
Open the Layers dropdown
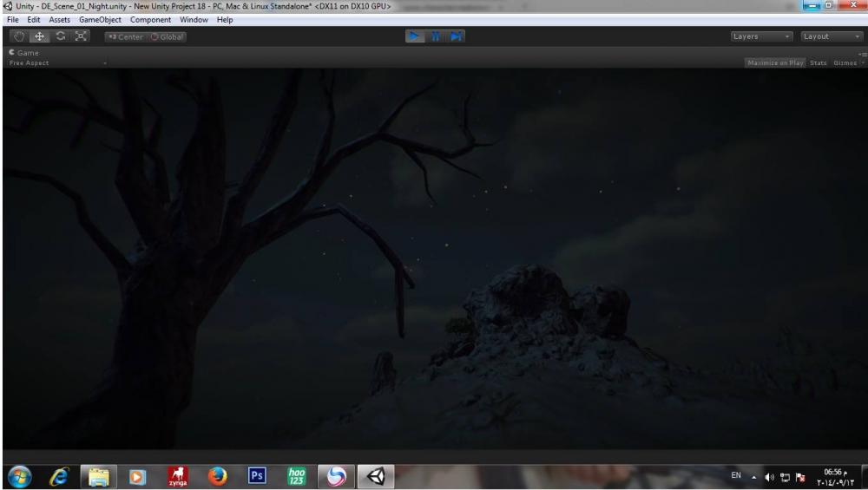(x=761, y=36)
